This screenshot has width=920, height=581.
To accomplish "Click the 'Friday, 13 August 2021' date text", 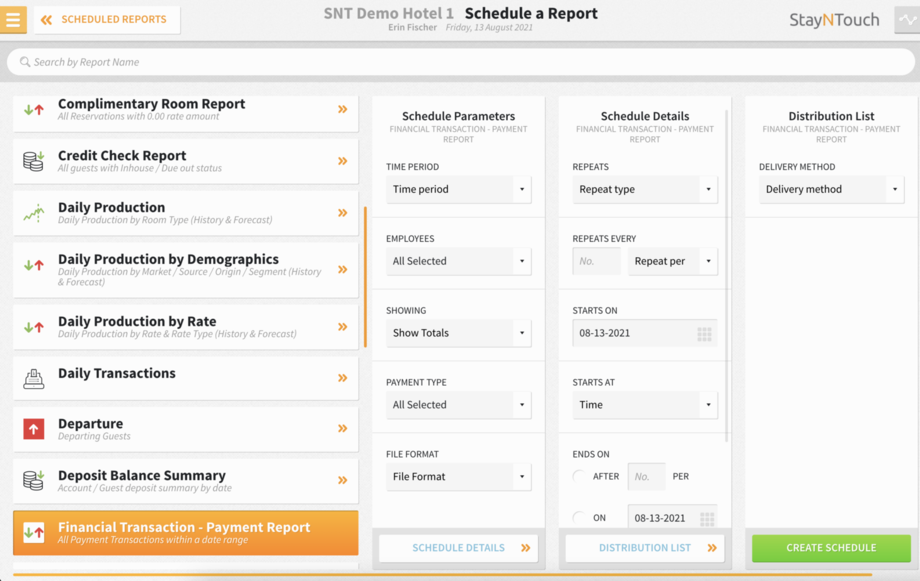I will tap(489, 28).
